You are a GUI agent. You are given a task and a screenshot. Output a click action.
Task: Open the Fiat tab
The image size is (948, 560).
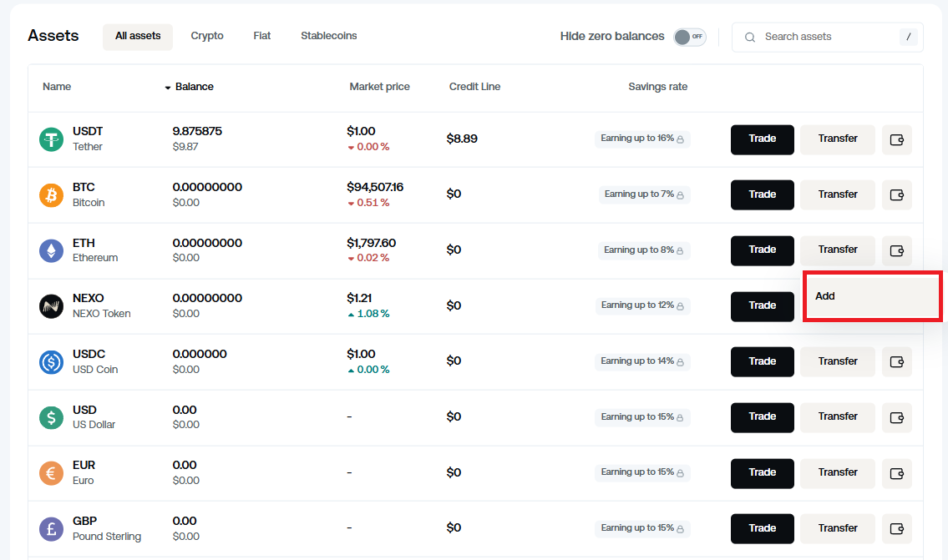point(261,36)
